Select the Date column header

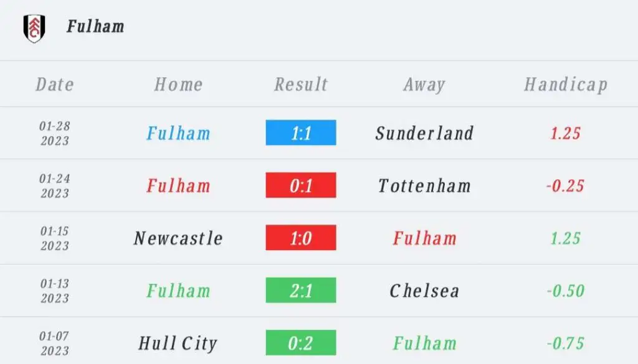pos(55,85)
